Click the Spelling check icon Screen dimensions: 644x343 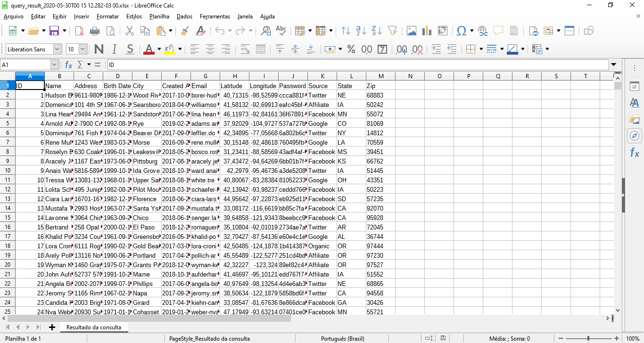[281, 31]
